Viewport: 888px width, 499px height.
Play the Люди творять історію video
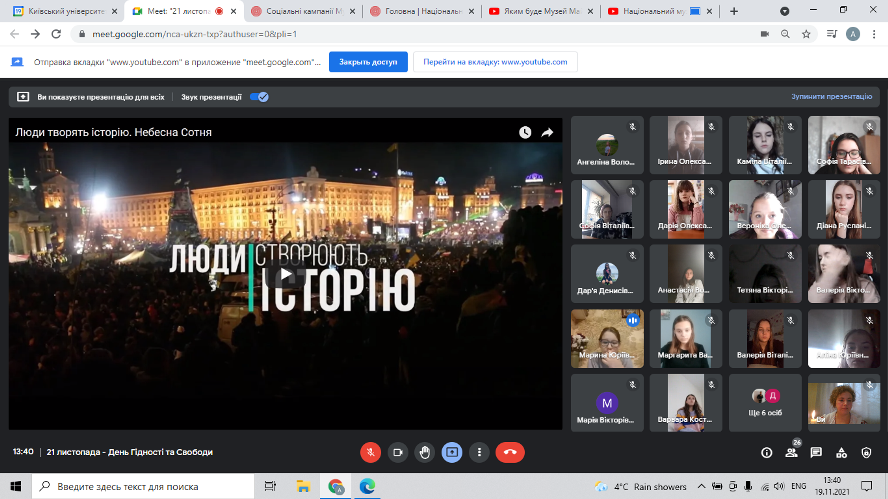(286, 274)
